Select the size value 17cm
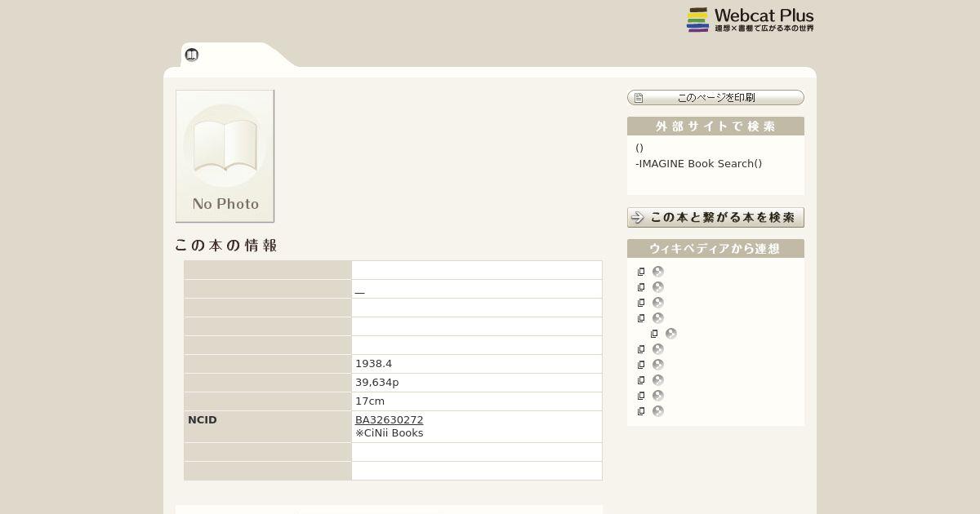Image resolution: width=980 pixels, height=514 pixels. click(x=370, y=401)
